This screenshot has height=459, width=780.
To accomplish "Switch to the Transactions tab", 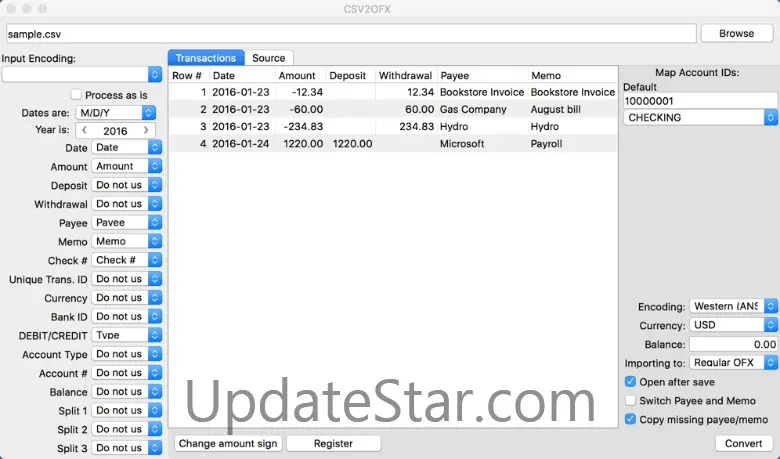I will coord(206,58).
